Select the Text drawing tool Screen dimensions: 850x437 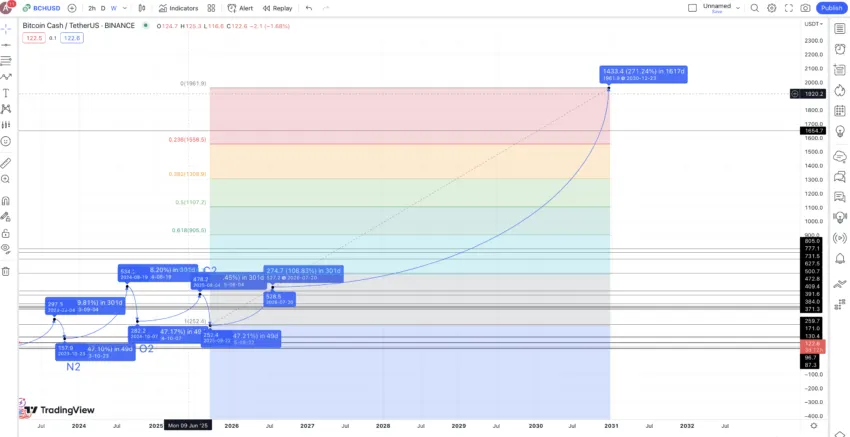point(6,93)
